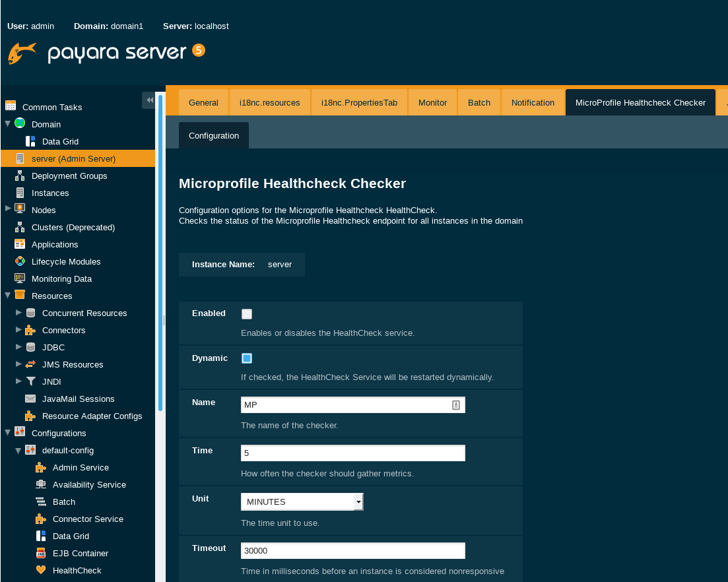This screenshot has height=582, width=728.
Task: Click the Deployment Groups icon
Action: 20,176
